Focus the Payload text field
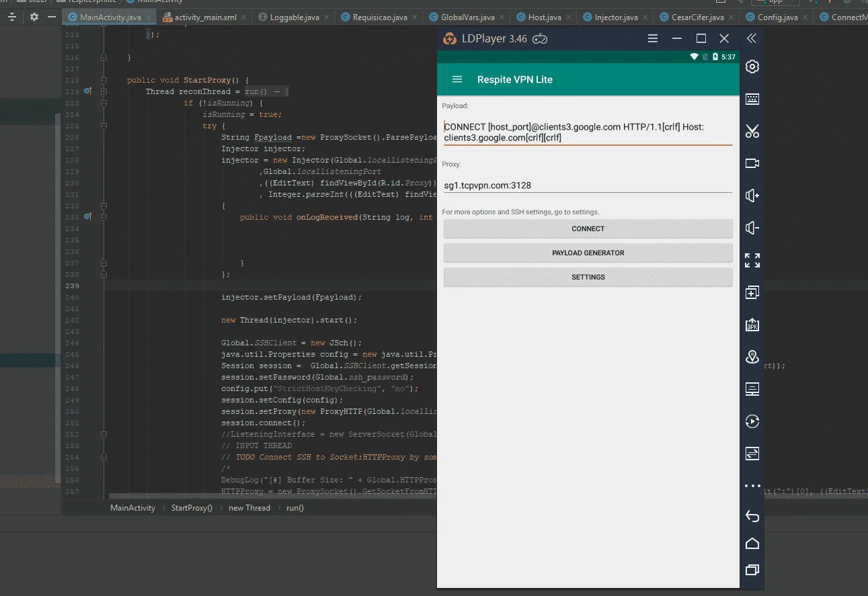 [x=588, y=132]
